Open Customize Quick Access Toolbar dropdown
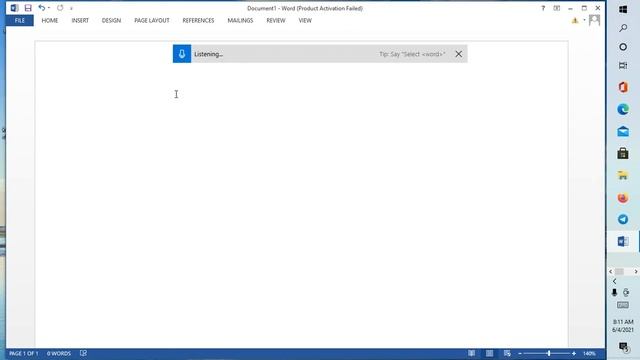Viewport: 640px width, 360px height. point(71,8)
